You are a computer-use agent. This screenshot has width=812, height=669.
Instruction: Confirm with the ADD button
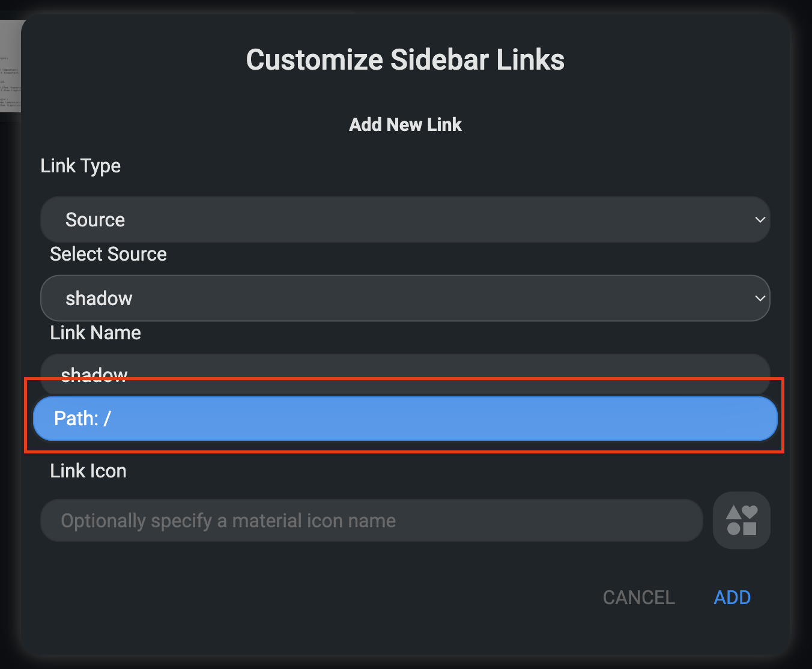pos(732,598)
